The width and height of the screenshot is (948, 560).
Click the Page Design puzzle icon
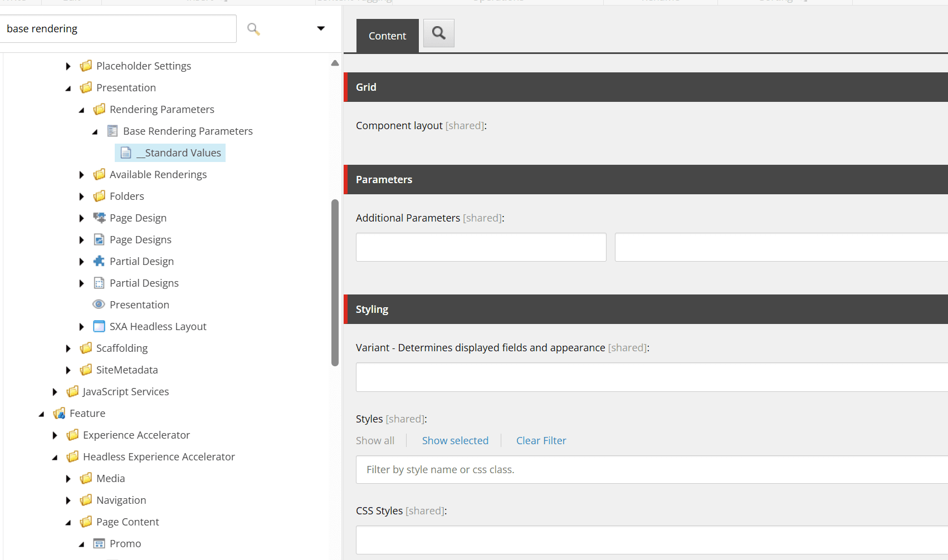99,218
